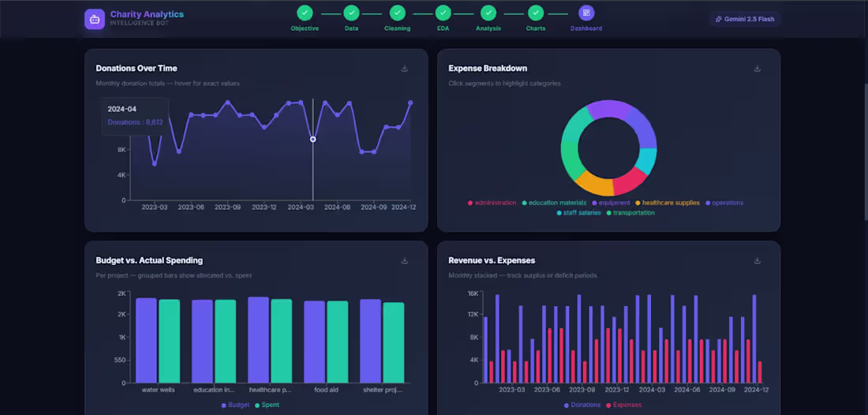Click the orange healthcare supplies donut segment

pos(596,185)
